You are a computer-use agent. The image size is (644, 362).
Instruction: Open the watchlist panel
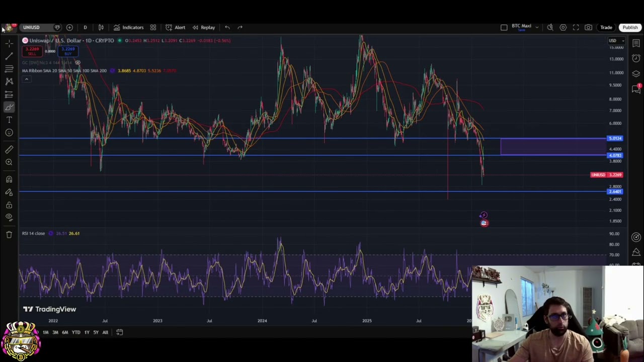click(636, 43)
